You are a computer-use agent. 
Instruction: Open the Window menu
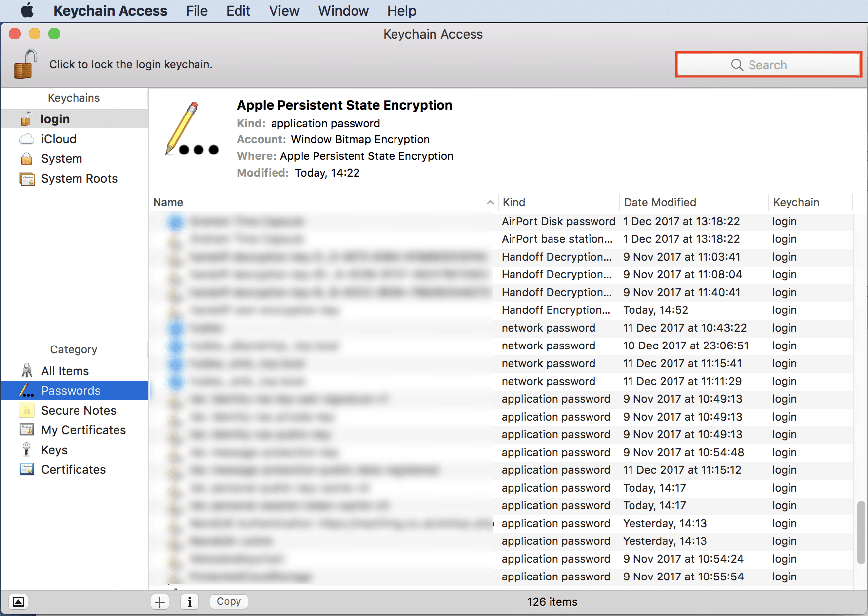tap(343, 11)
